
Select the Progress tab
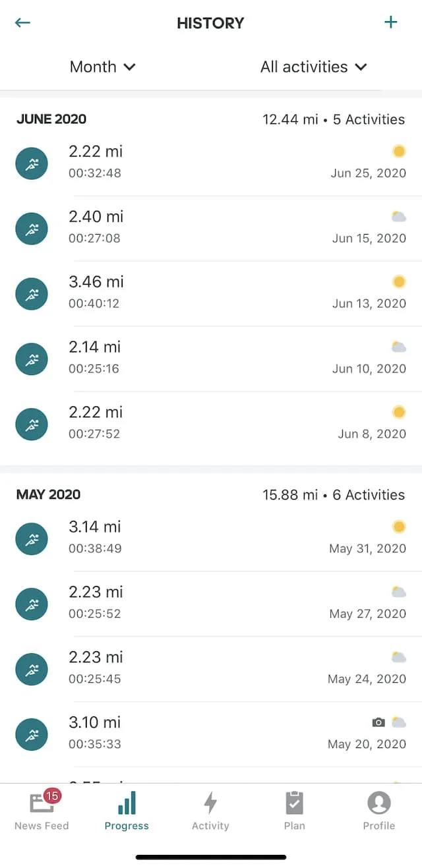tap(127, 811)
